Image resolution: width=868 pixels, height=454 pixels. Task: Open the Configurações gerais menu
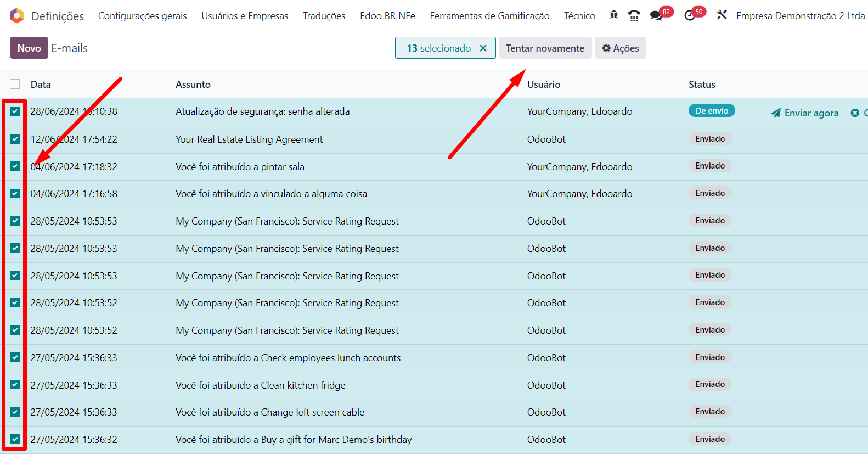tap(143, 16)
